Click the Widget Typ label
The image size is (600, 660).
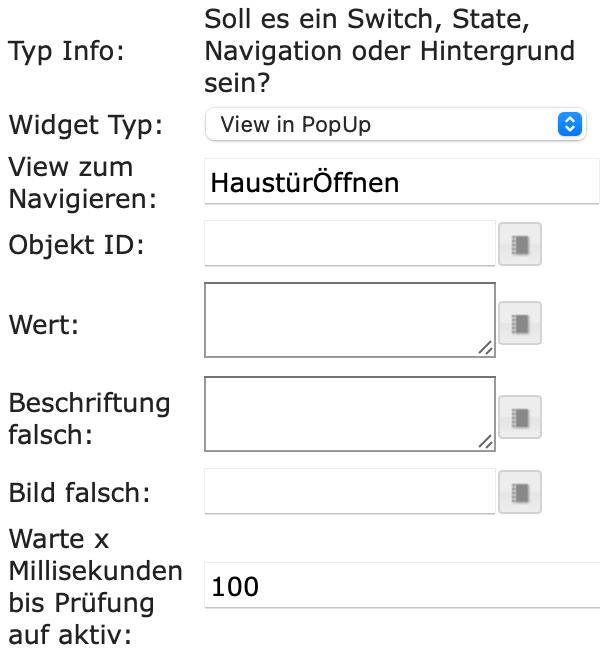(x=85, y=126)
